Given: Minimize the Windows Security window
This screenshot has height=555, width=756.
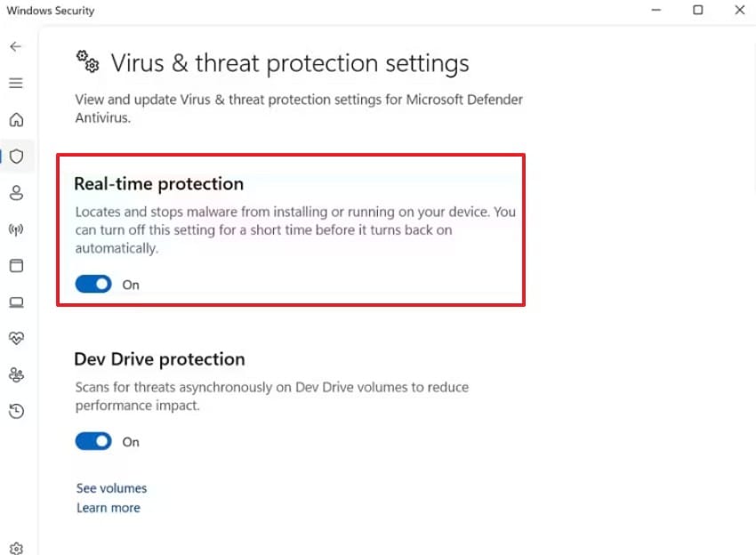Looking at the screenshot, I should tap(655, 10).
